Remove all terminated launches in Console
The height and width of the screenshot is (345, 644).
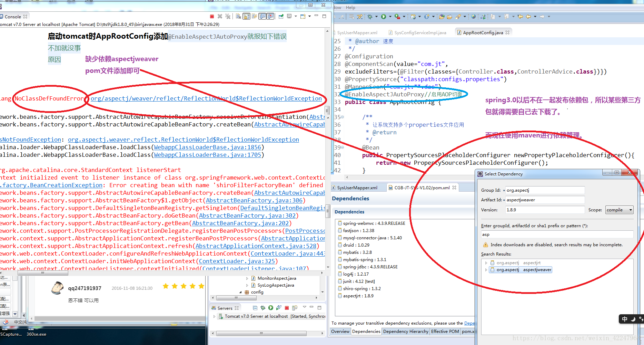tap(228, 17)
